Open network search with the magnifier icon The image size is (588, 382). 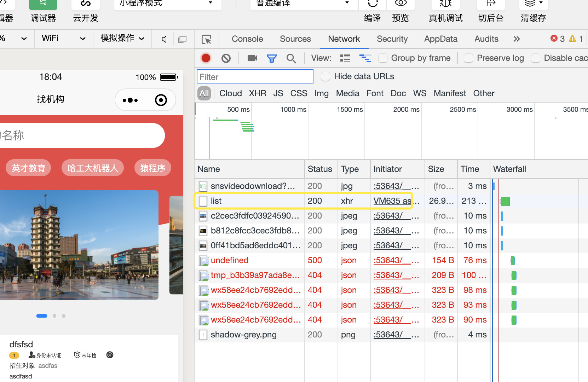pyautogui.click(x=291, y=58)
